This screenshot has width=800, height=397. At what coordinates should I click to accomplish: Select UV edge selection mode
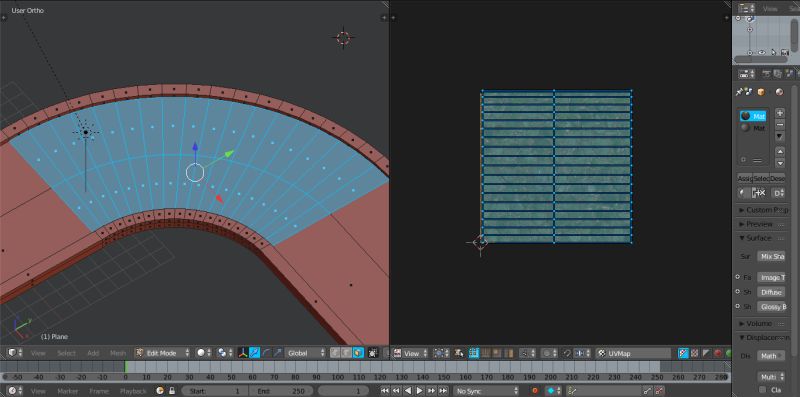[486, 353]
